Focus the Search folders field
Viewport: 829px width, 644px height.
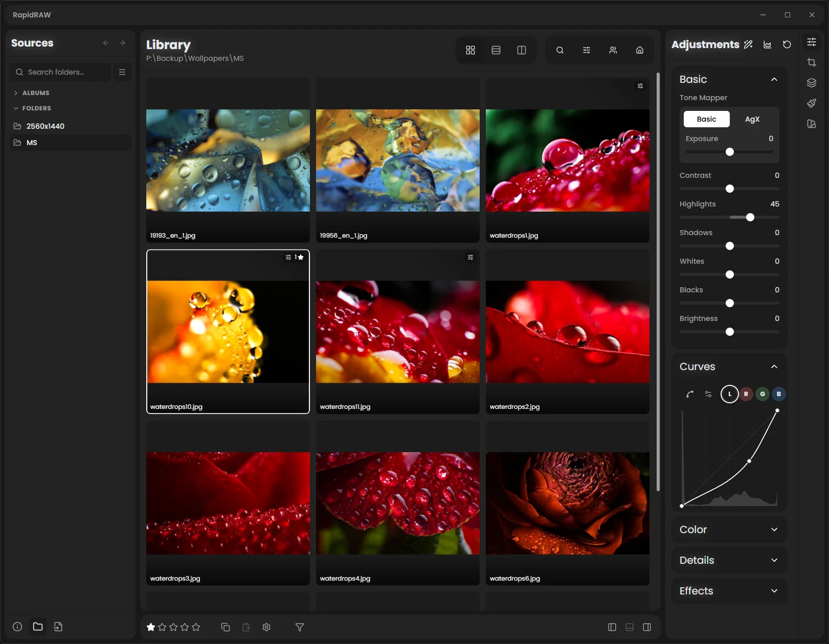tap(60, 72)
